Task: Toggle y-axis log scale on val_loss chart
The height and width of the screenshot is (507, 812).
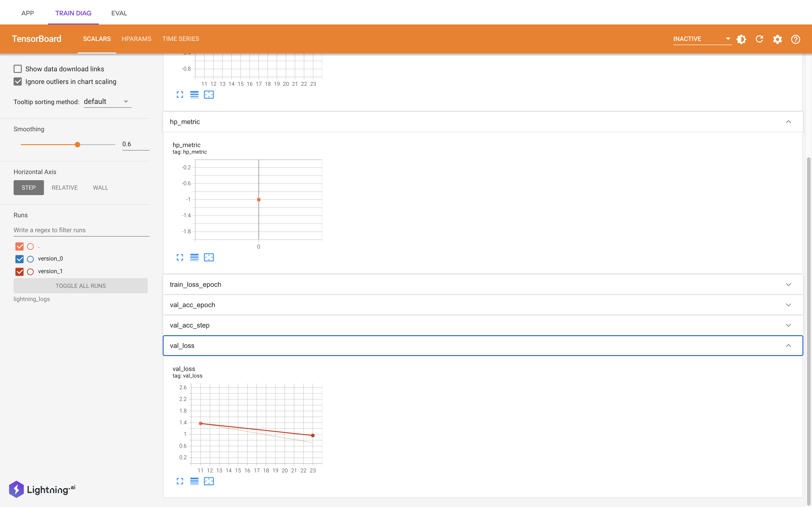Action: tap(194, 481)
